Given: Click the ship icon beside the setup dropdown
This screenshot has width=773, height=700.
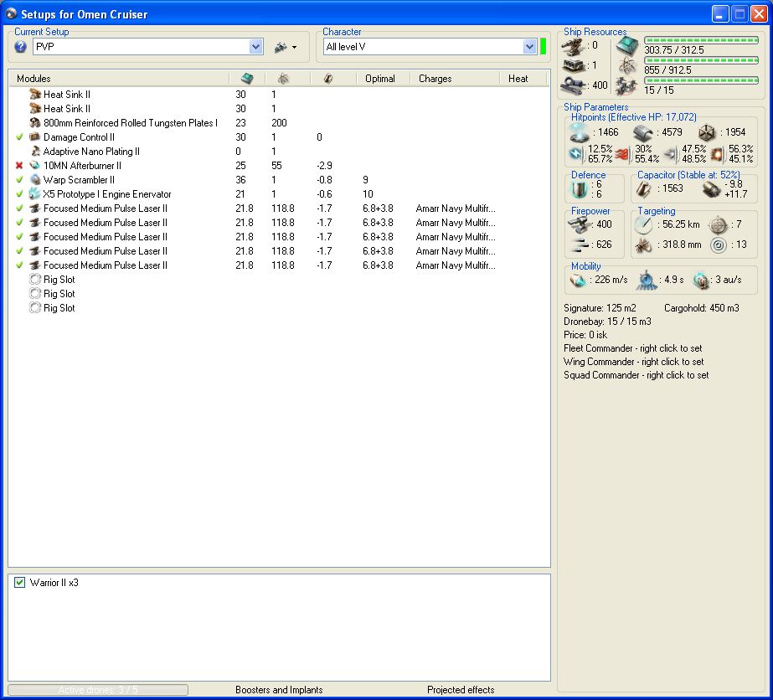Looking at the screenshot, I should coord(281,48).
